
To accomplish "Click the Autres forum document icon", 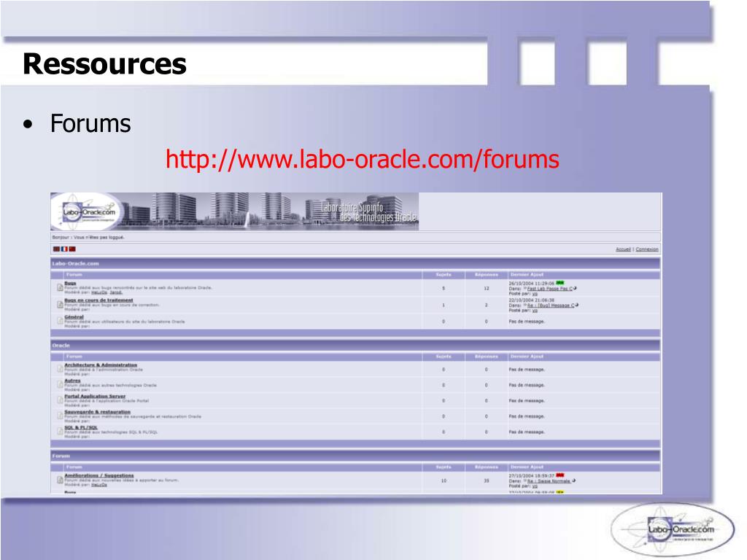I will (60, 385).
